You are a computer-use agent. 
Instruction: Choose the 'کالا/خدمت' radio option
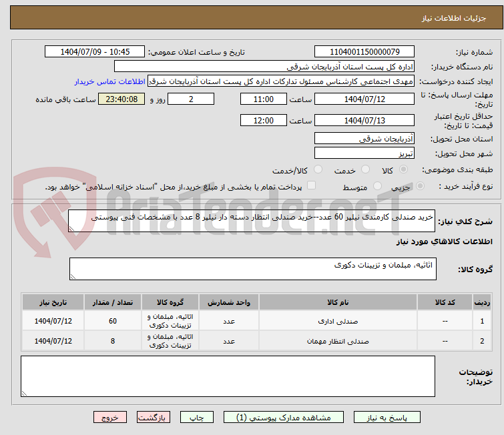tap(318, 170)
